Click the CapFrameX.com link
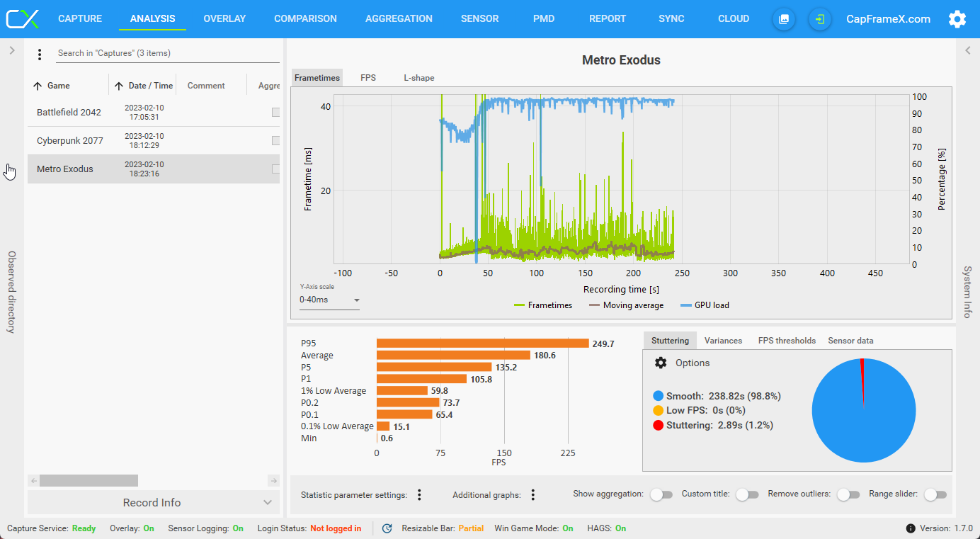Image resolution: width=980 pixels, height=539 pixels. coord(889,19)
